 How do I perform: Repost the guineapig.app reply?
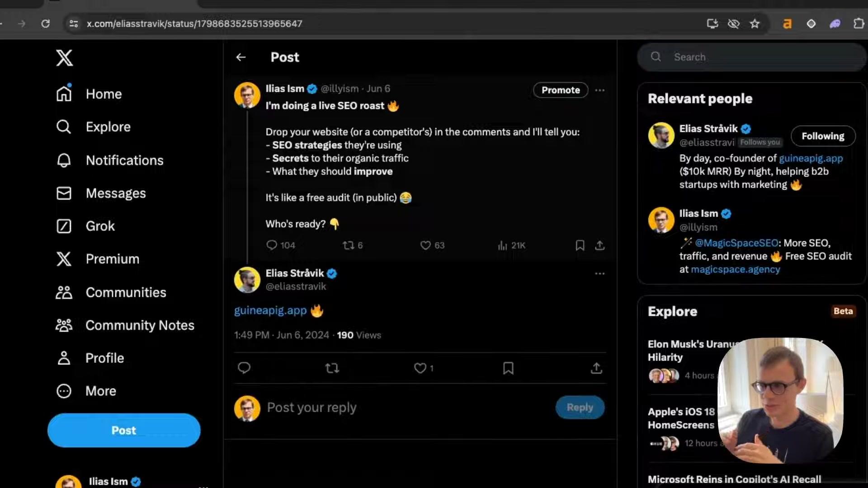[x=332, y=368]
